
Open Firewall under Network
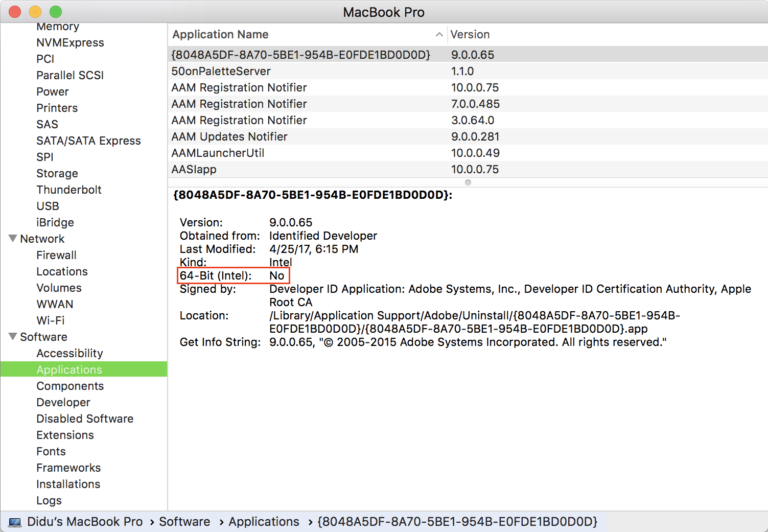[56, 255]
